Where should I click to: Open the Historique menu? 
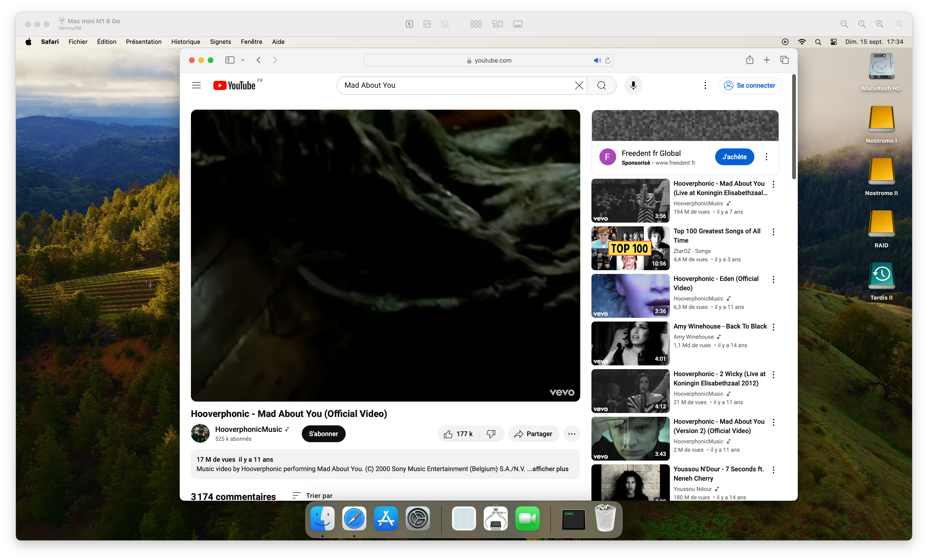(186, 42)
